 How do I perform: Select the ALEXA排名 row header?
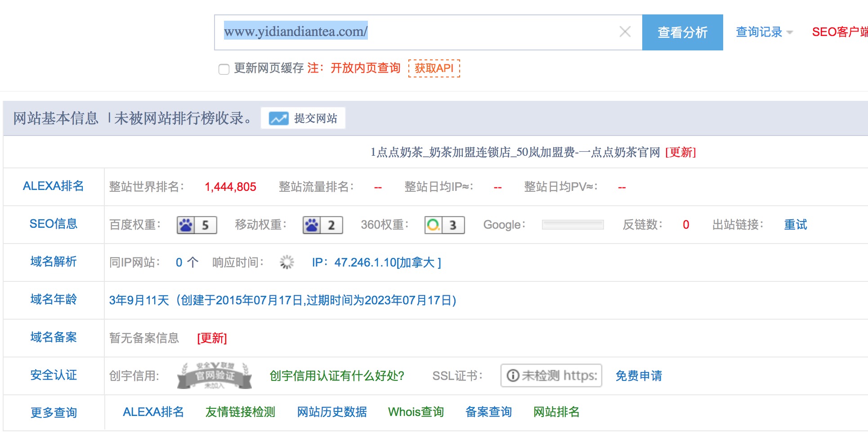tap(54, 186)
